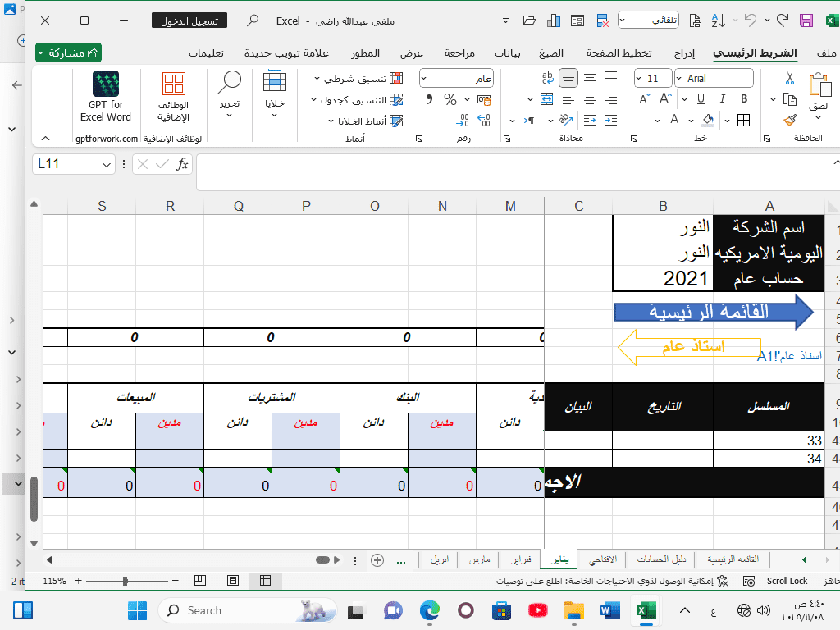Image resolution: width=840 pixels, height=630 pixels.
Task: Switch to Page Break Preview view
Action: tap(200, 580)
